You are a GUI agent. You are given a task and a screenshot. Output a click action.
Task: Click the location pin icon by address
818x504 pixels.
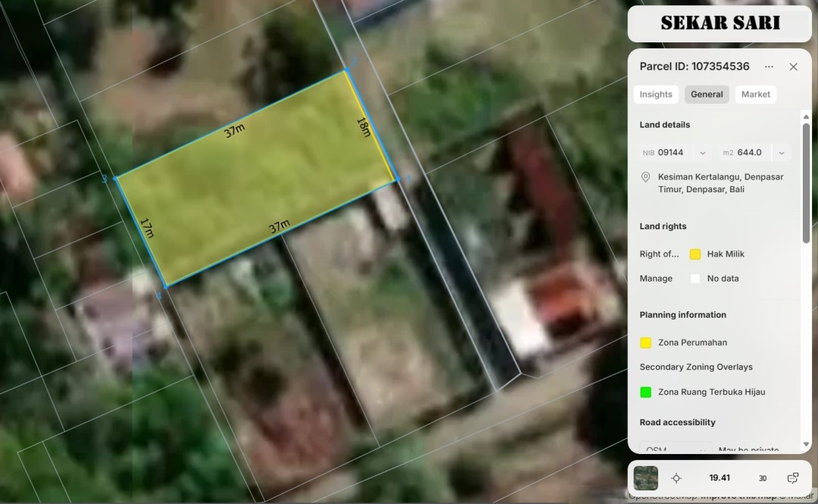click(646, 177)
